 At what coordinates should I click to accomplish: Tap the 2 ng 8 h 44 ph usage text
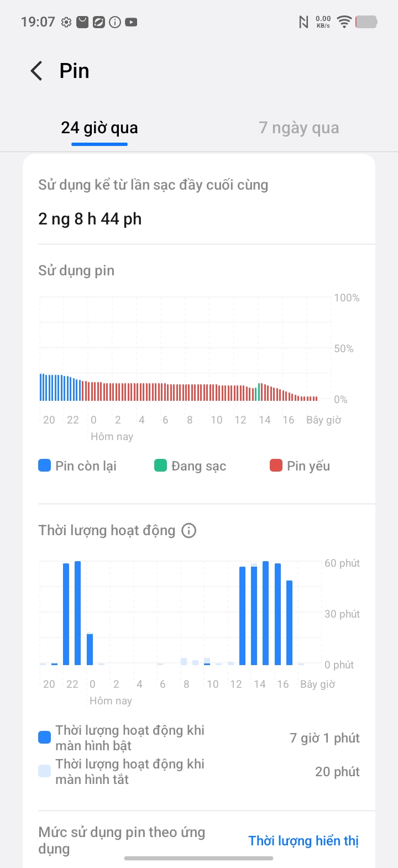pos(90,219)
